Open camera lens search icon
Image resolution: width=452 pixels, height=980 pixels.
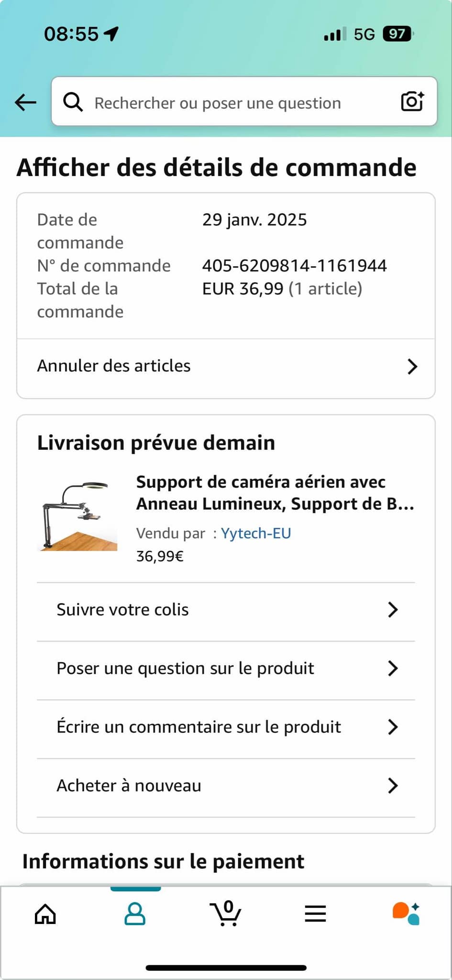tap(412, 101)
